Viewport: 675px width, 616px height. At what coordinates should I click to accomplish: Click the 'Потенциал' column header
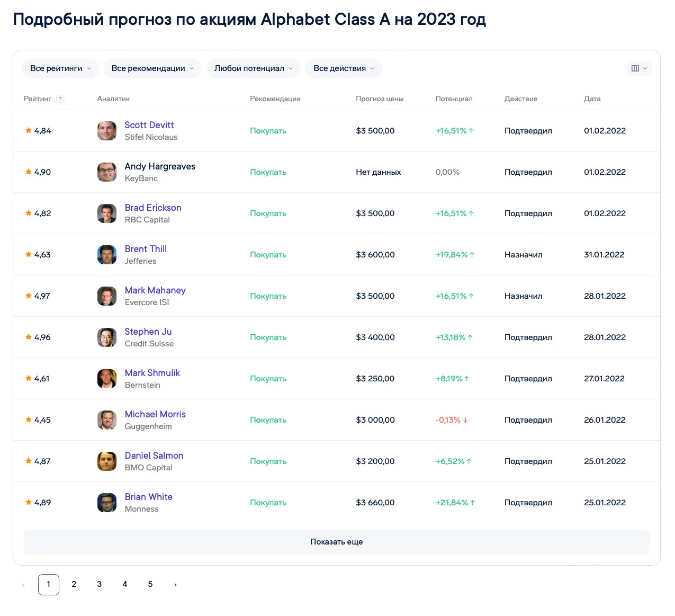454,99
